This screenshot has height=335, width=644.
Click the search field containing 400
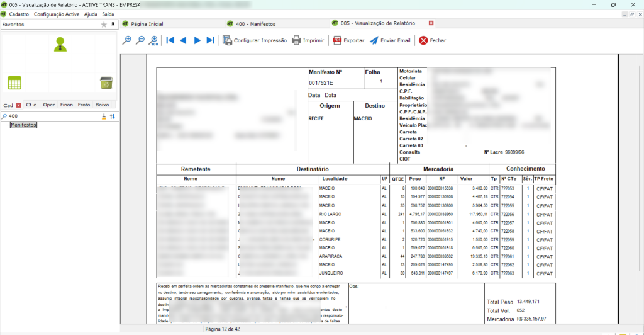pos(50,116)
